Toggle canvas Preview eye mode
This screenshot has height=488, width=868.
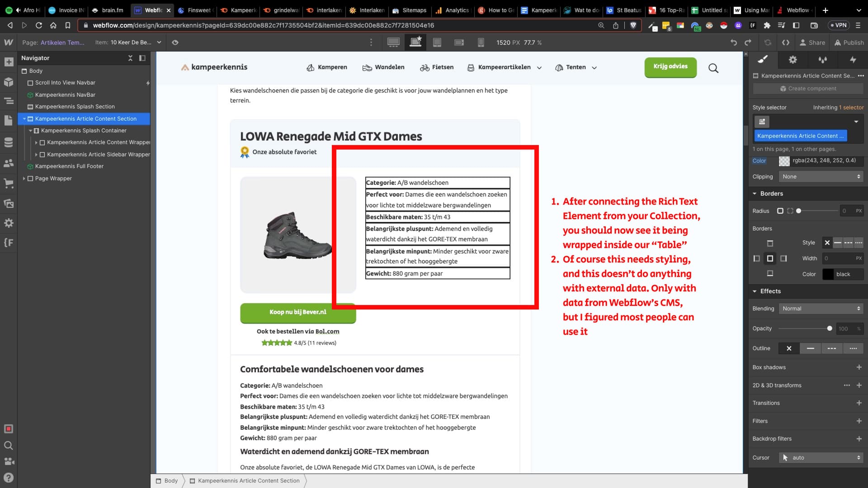(175, 42)
